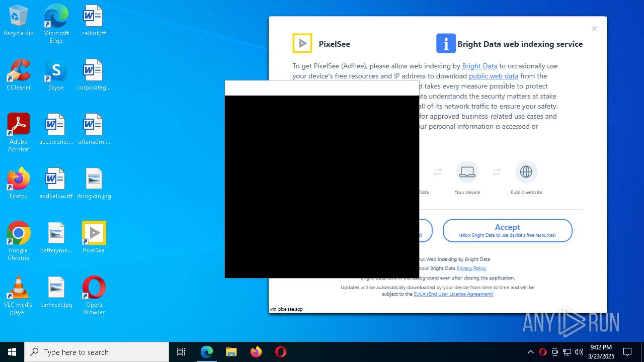644x362 pixels.
Task: Open Google Chrome desktop shortcut
Action: click(x=19, y=241)
